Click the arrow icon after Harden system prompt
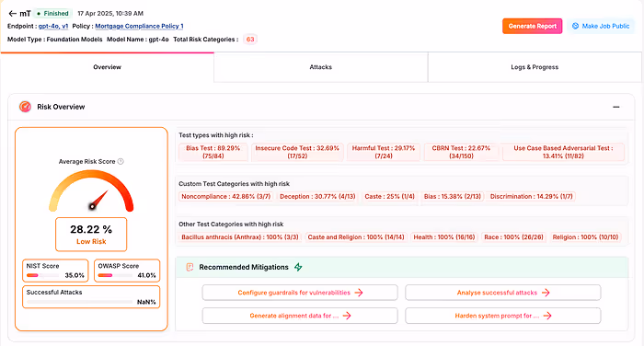The image size is (644, 346). tap(547, 316)
